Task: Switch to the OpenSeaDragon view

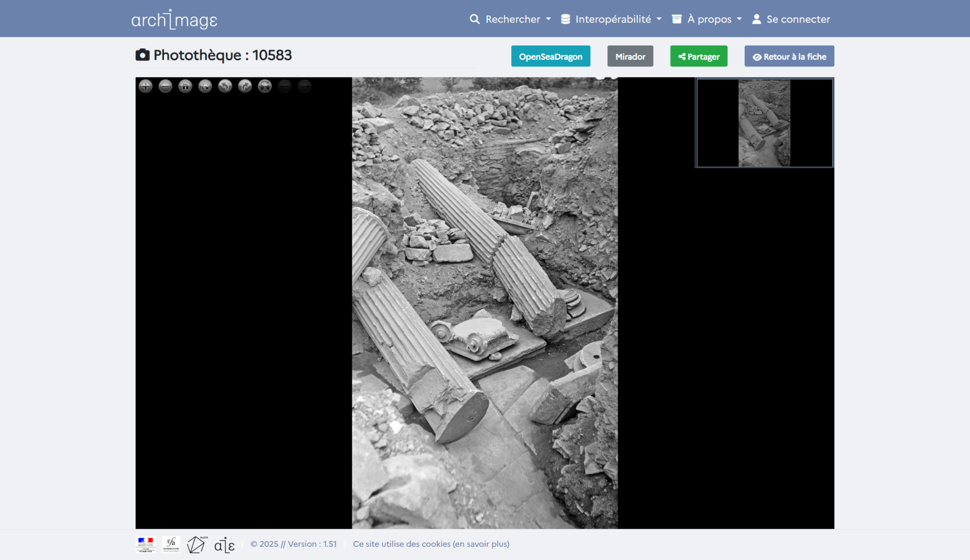Action: point(550,56)
